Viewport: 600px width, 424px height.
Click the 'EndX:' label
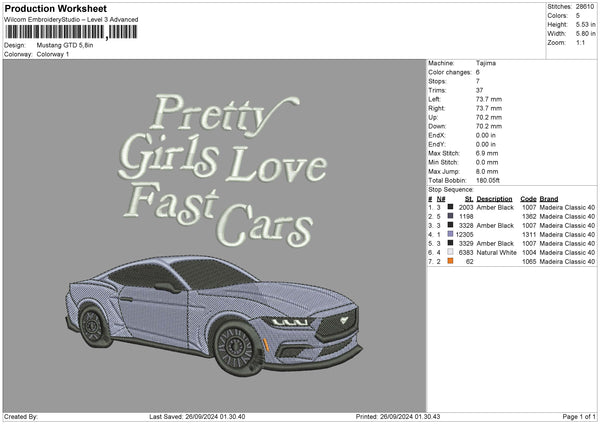[437, 135]
